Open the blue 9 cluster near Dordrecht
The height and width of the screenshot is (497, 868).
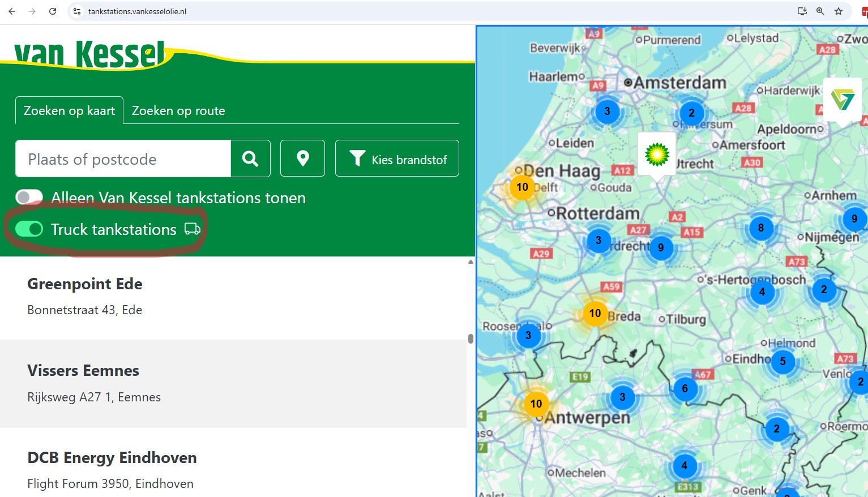[661, 247]
